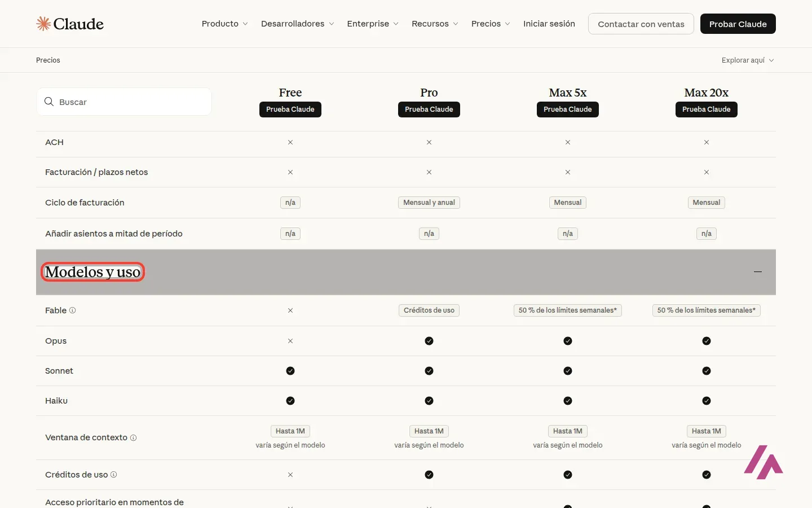The width and height of the screenshot is (812, 508).
Task: Click the Sonnet row label
Action: [x=59, y=371]
